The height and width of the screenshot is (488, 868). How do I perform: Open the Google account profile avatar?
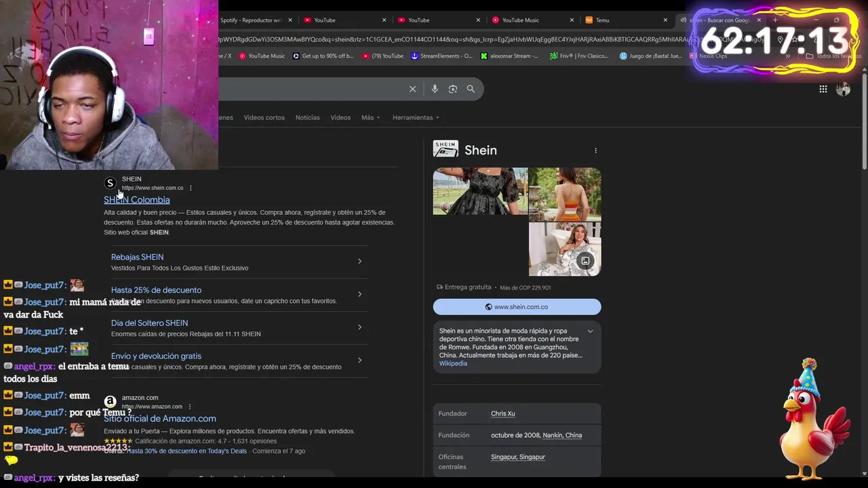[x=843, y=89]
